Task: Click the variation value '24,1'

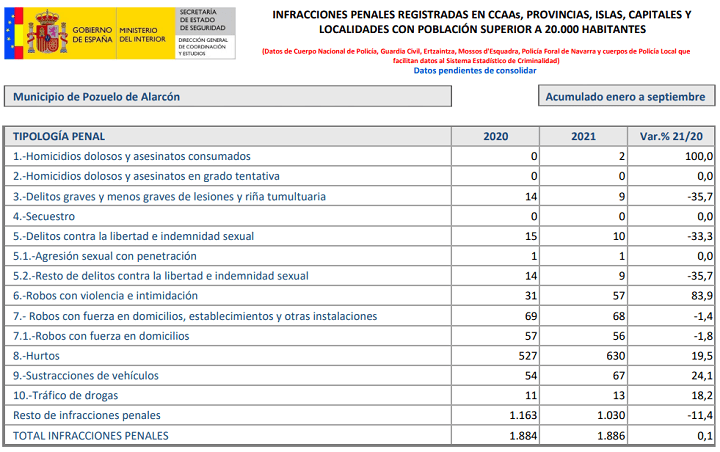Action: click(702, 375)
